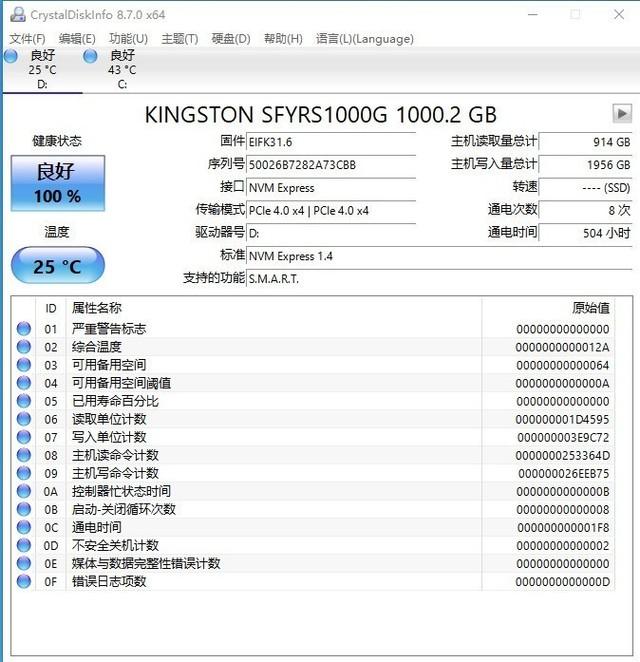Click power on hours value 504 小时
This screenshot has width=640, height=662.
tap(586, 233)
